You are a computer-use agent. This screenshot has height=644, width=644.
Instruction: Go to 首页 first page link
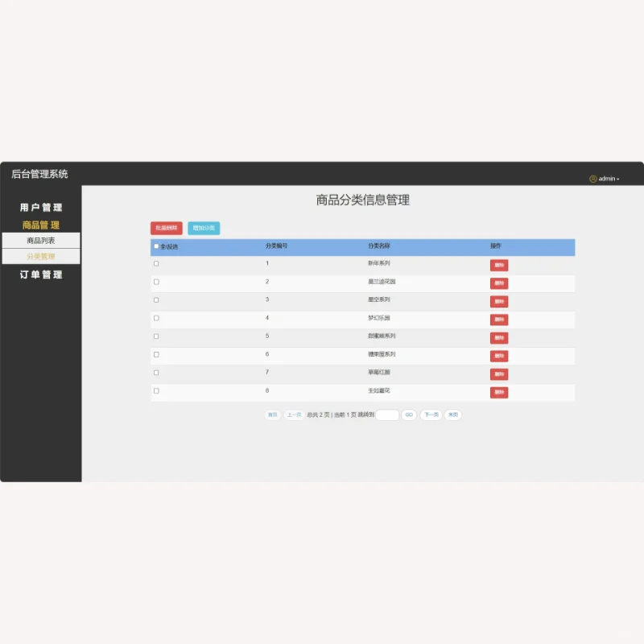272,415
